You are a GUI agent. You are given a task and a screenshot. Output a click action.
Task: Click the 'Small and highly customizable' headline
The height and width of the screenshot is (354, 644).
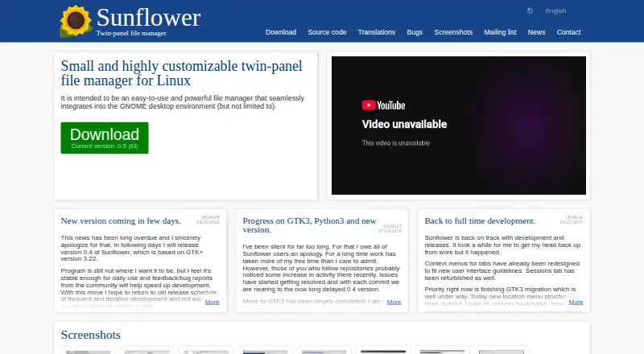[x=182, y=73]
